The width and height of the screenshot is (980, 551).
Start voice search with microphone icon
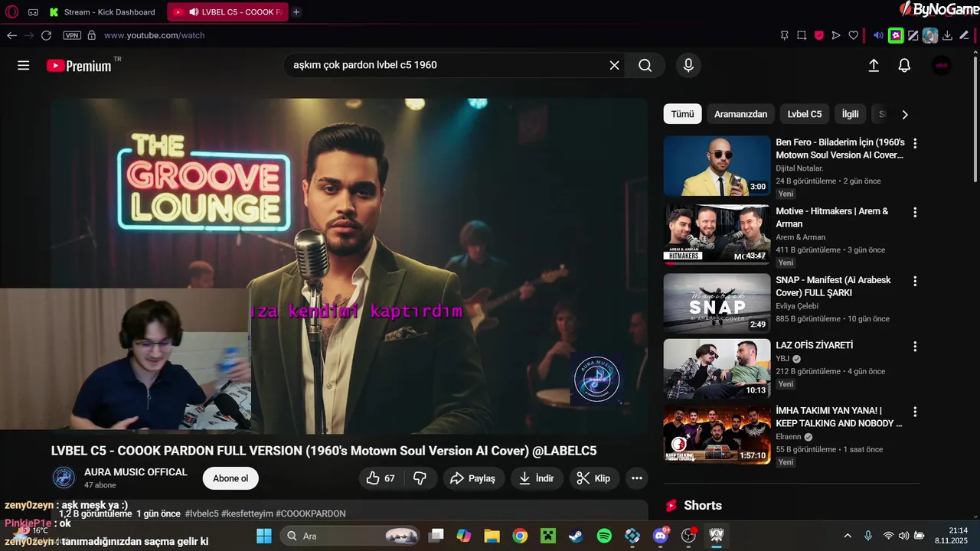click(x=688, y=65)
